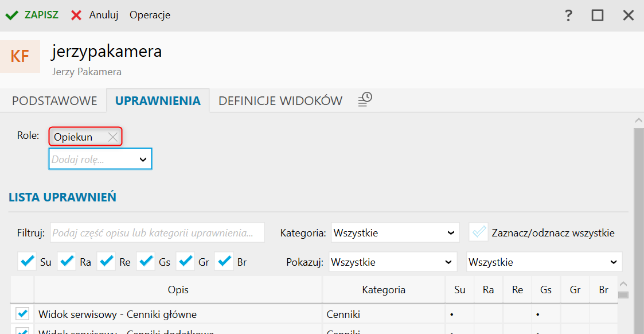Open the DEFINICJE WIDOKÓW tab

point(280,101)
